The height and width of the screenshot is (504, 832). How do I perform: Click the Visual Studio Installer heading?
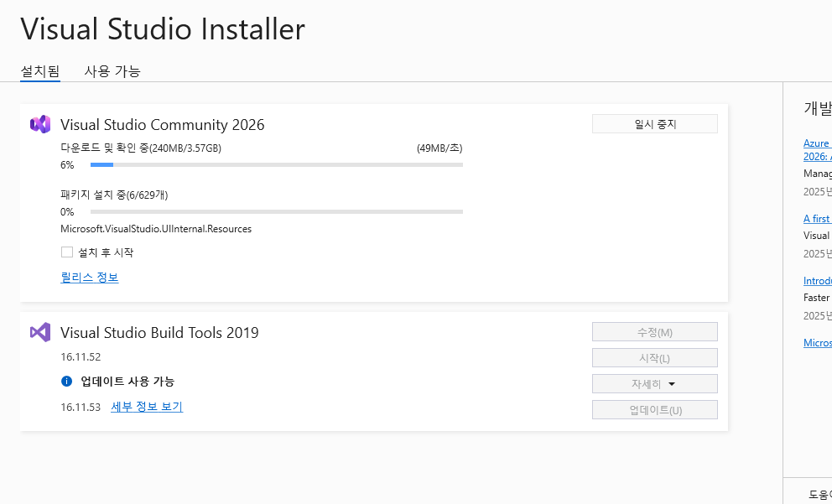click(x=163, y=29)
